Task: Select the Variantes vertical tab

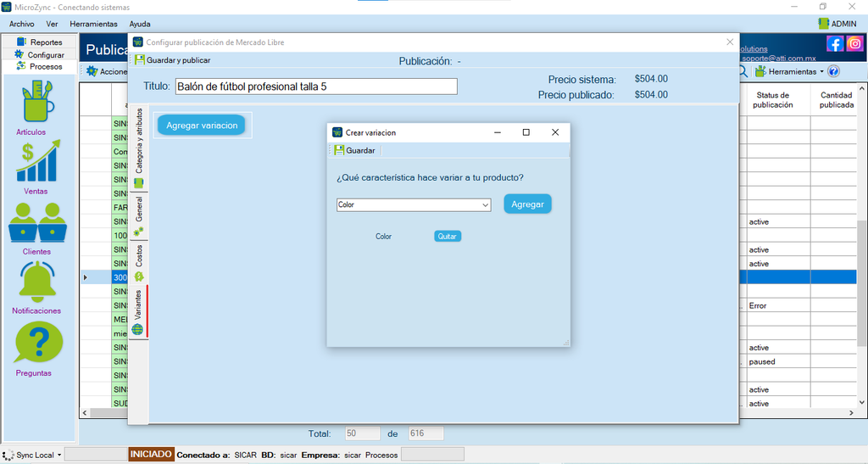Action: tap(139, 311)
